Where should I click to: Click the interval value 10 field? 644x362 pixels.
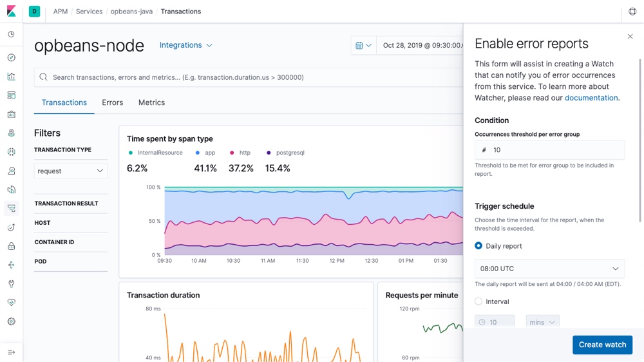click(495, 322)
